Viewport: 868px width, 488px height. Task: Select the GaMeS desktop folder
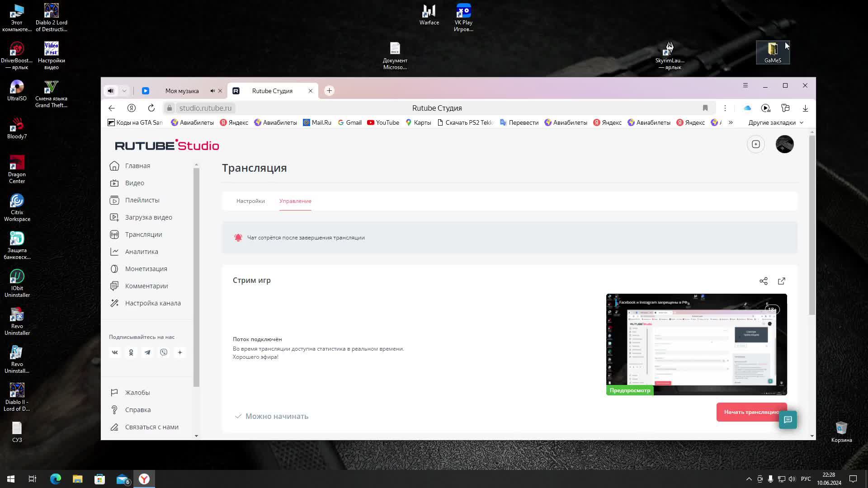(773, 52)
